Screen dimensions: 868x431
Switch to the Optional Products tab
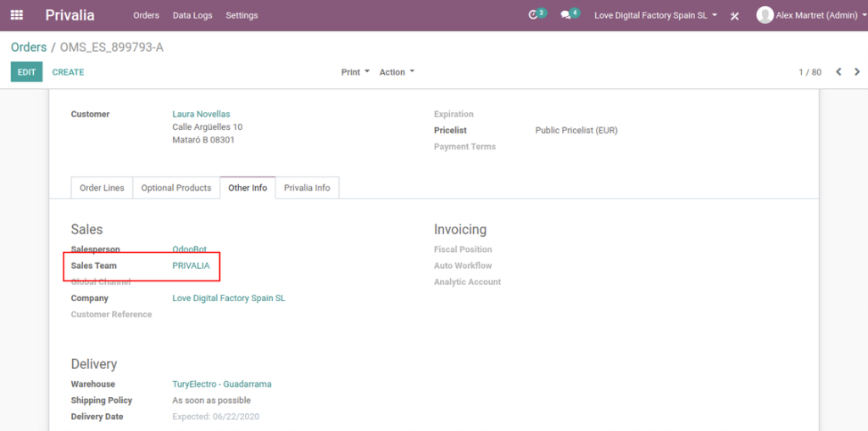coord(176,188)
